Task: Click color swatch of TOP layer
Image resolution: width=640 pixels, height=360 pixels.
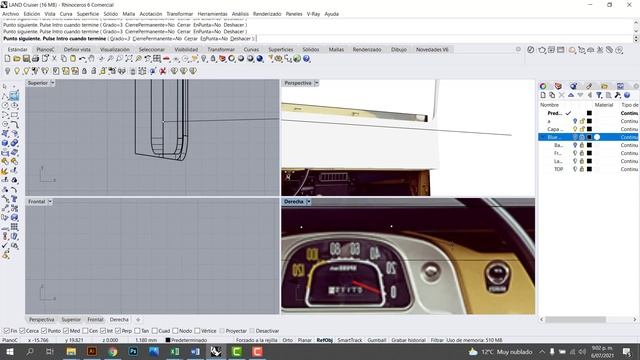Action: pos(589,169)
